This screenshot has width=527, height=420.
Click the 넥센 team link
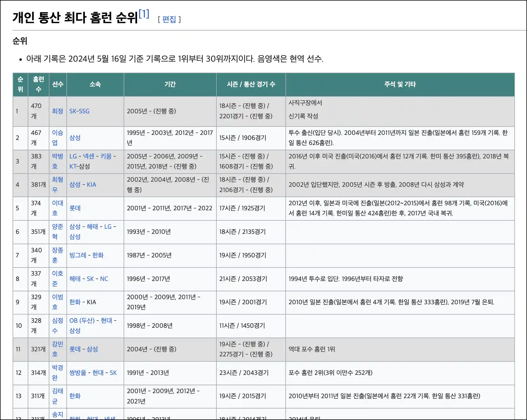point(89,156)
